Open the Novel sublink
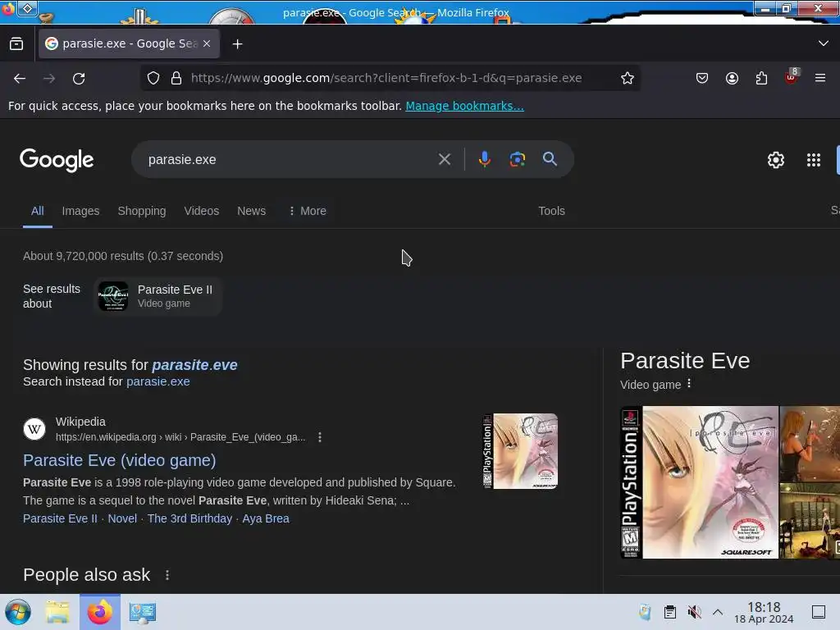 (122, 518)
